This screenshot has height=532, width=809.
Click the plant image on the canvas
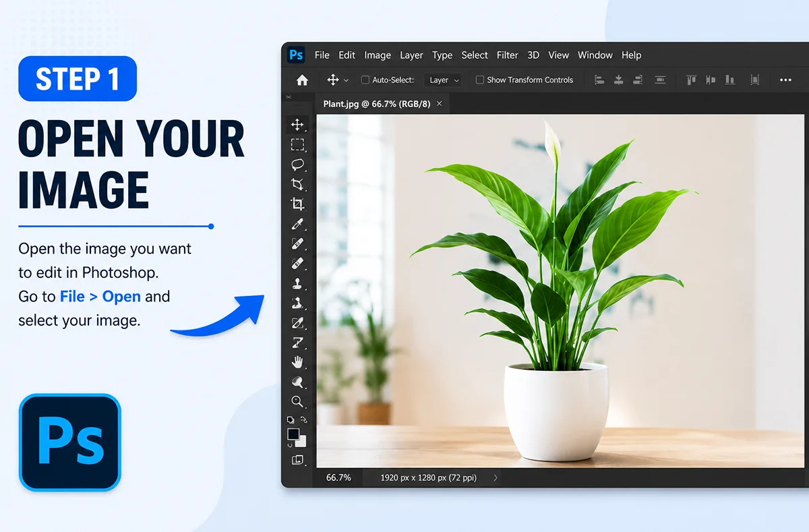[560, 290]
